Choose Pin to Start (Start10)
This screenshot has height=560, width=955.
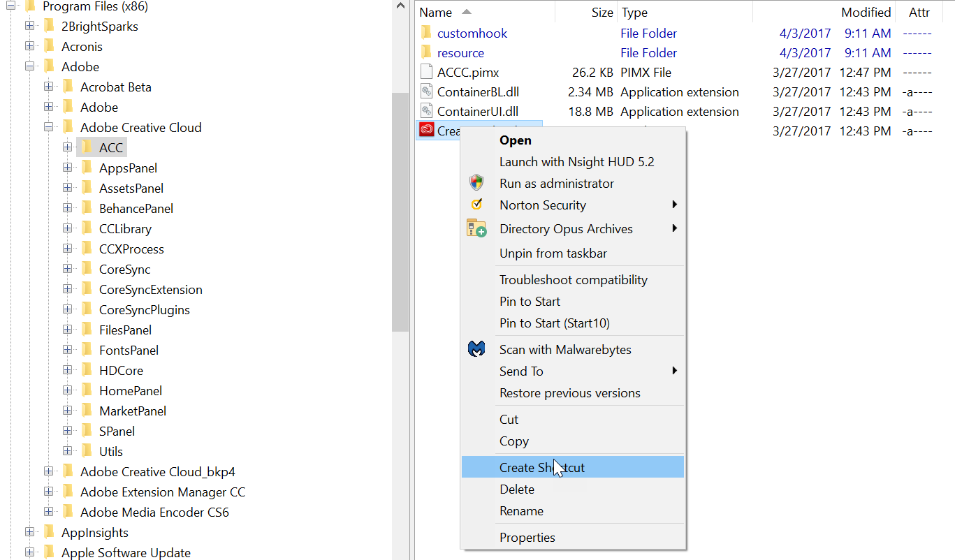[x=555, y=323]
